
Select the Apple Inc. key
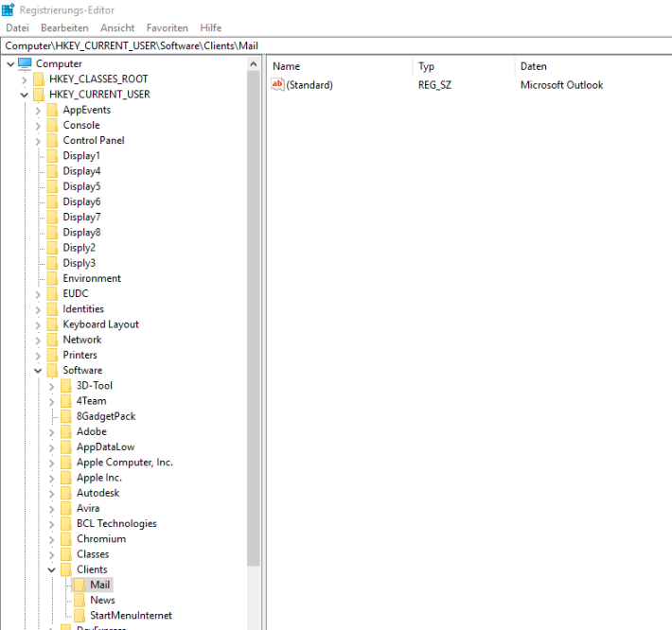(99, 478)
